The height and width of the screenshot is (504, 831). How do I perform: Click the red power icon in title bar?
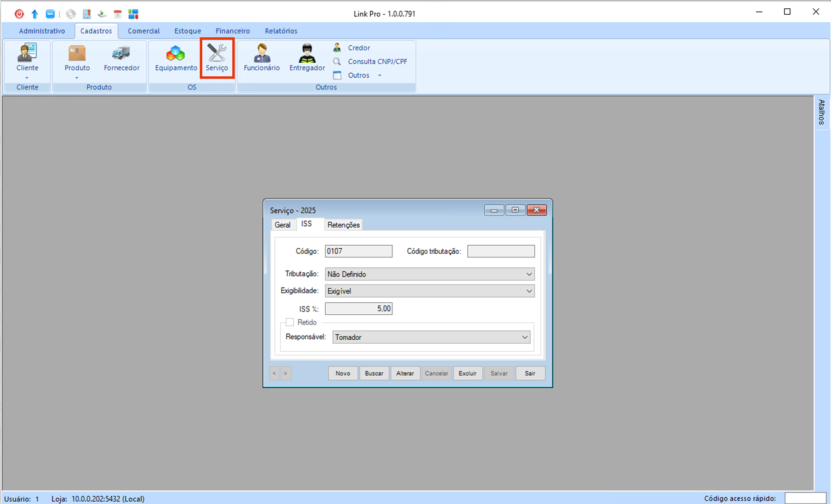pyautogui.click(x=19, y=14)
